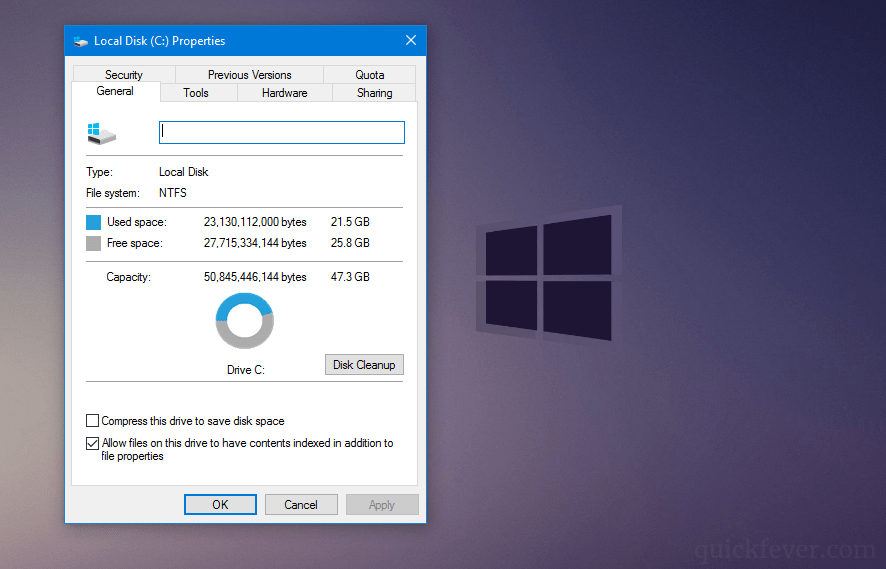The image size is (886, 569).
Task: Open the Sharing tab
Action: click(374, 93)
